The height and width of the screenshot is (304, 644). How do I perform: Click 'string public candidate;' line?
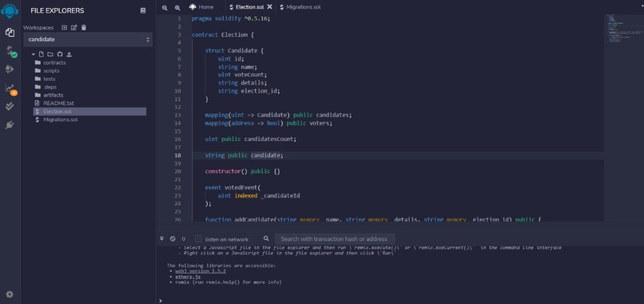(x=244, y=155)
